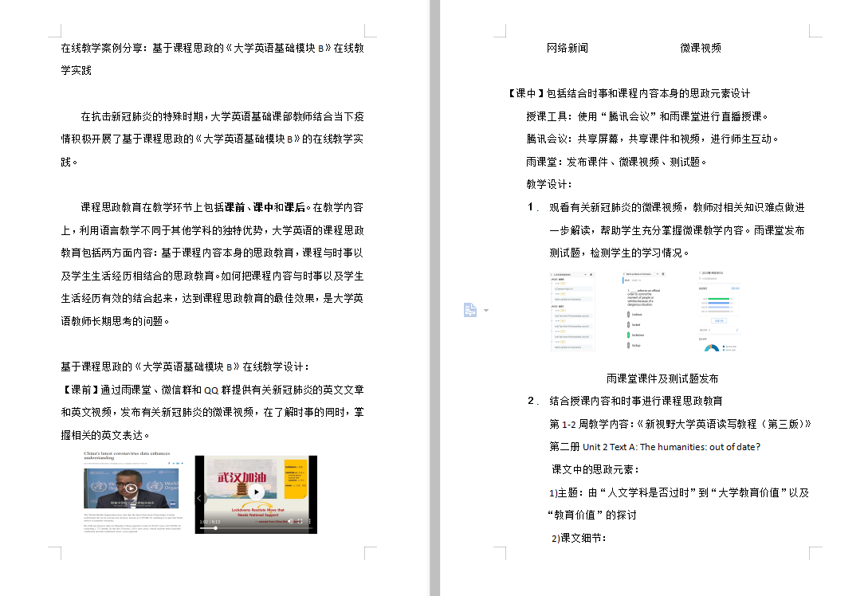The width and height of the screenshot is (868, 596).
Task: Mute the 武汉加油 video with the volume icon
Action: (291, 521)
